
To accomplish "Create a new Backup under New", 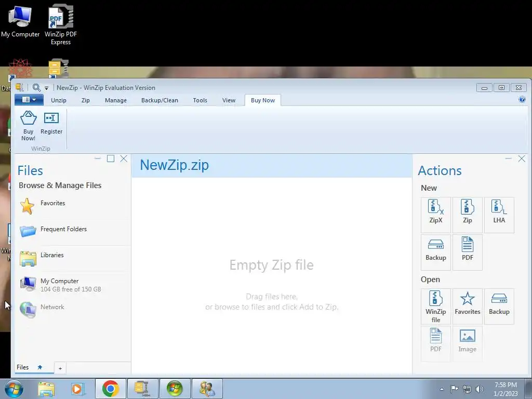I will (436, 252).
